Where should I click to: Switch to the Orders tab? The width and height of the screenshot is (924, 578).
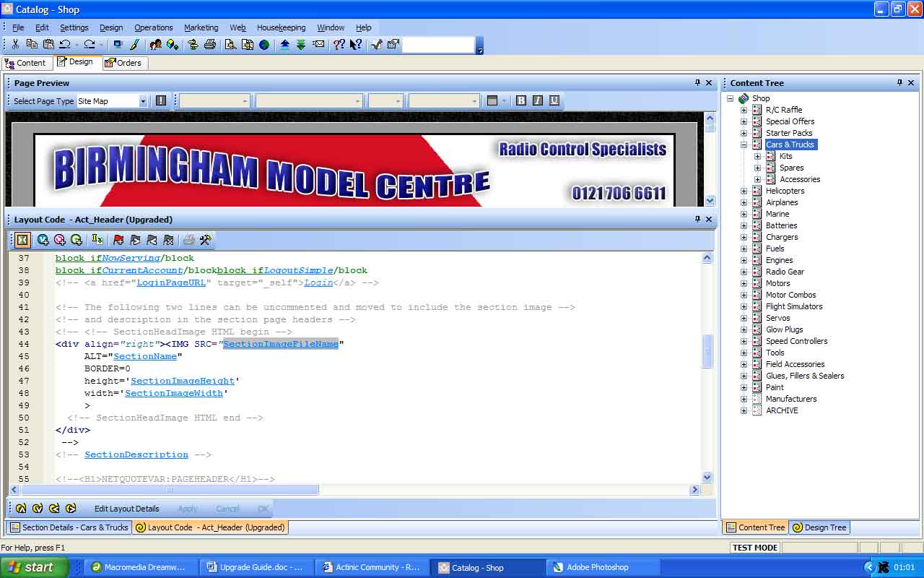pos(123,63)
